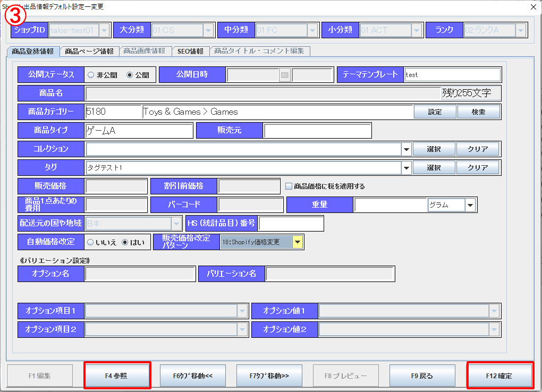Image resolution: width=542 pixels, height=392 pixels.
Task: Open the グラム weight unit dropdown
Action: point(470,205)
